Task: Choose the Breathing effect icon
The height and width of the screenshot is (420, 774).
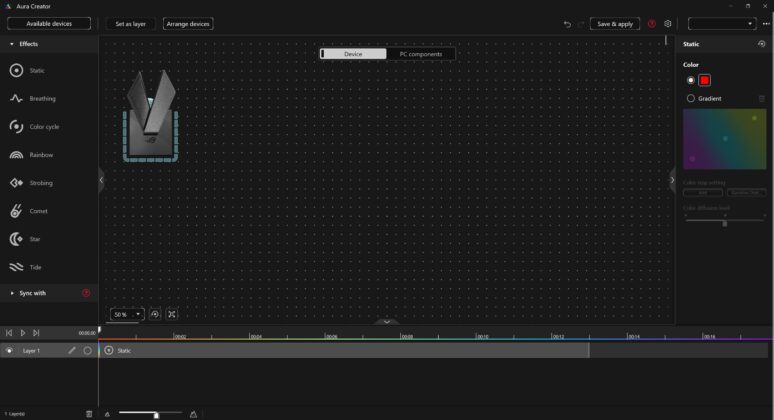Action: [x=16, y=99]
